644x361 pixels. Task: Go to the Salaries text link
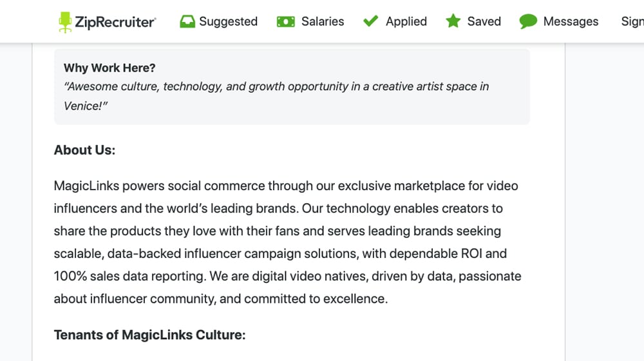[323, 21]
